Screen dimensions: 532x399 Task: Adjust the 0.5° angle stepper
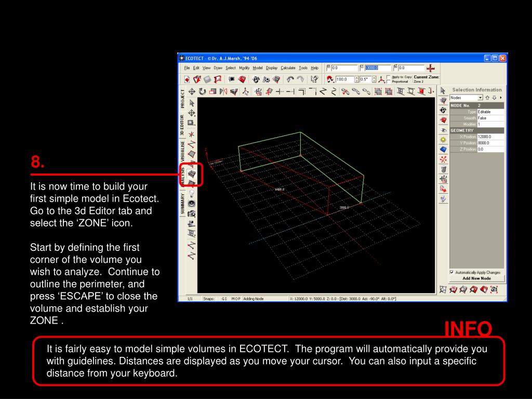pos(374,79)
